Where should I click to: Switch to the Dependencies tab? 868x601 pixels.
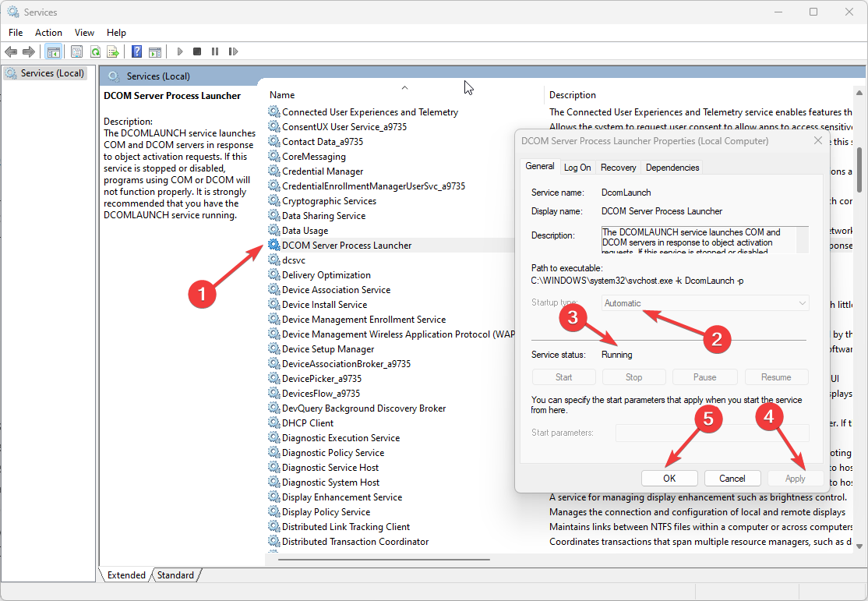coord(672,168)
